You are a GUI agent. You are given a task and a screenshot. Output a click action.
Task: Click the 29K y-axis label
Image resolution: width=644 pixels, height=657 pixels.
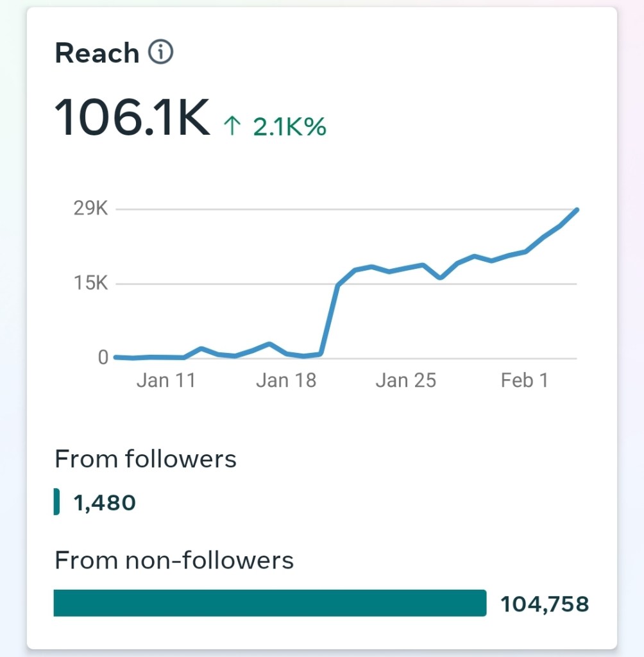coord(90,209)
